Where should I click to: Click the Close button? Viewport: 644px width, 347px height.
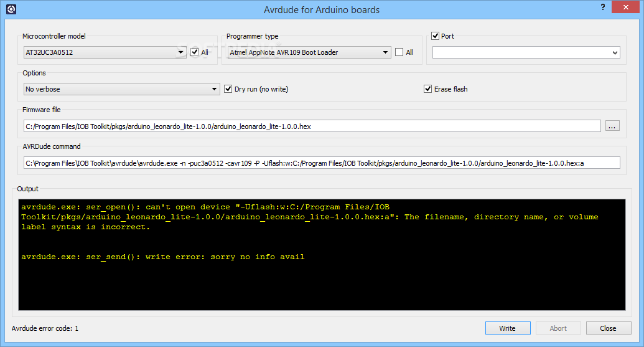point(609,328)
